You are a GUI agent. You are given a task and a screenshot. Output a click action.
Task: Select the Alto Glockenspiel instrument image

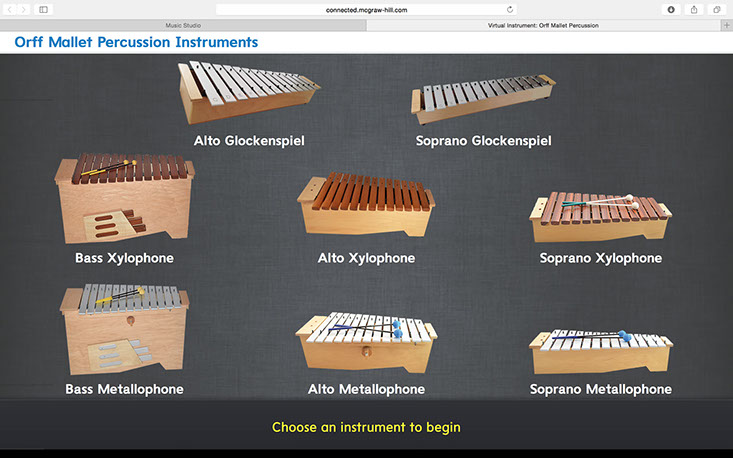[x=249, y=92]
